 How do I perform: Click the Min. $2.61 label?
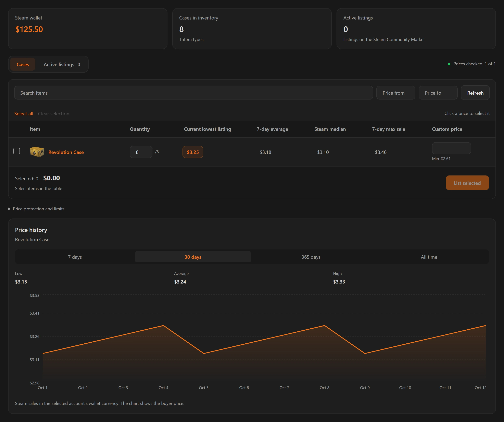click(441, 159)
